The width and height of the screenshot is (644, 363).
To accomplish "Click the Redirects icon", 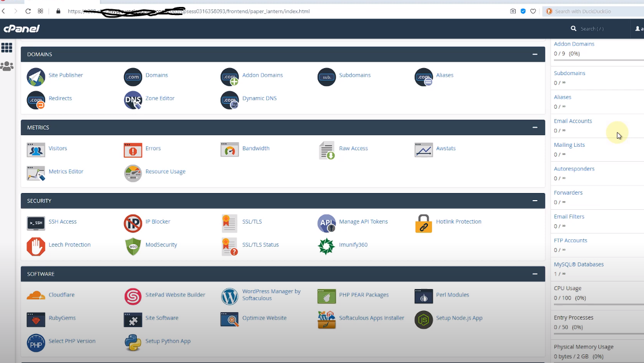I will pyautogui.click(x=36, y=99).
